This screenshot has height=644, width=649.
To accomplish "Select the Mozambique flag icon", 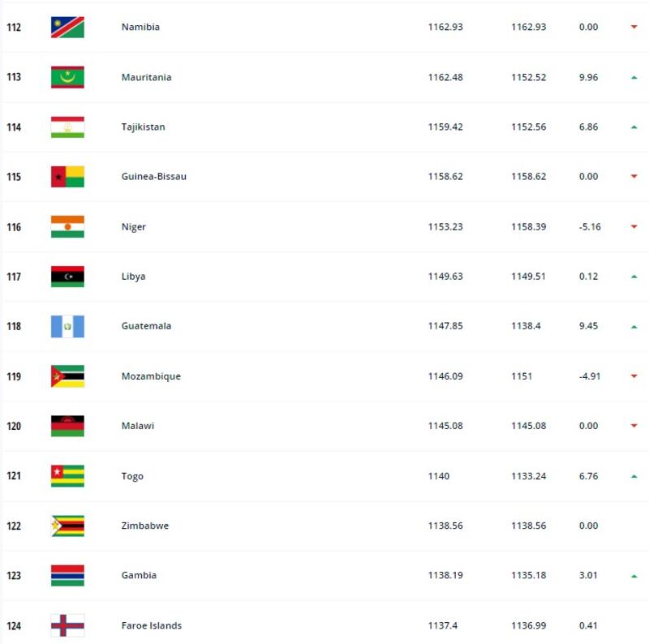I will click(x=67, y=376).
